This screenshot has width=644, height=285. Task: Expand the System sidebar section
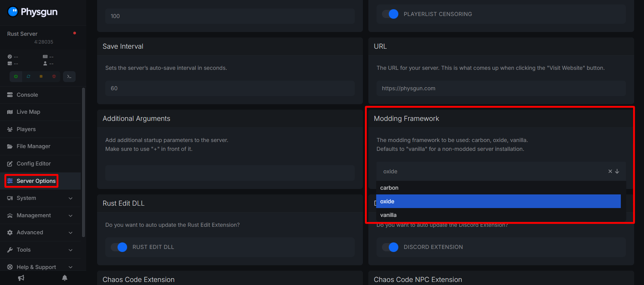[40, 198]
